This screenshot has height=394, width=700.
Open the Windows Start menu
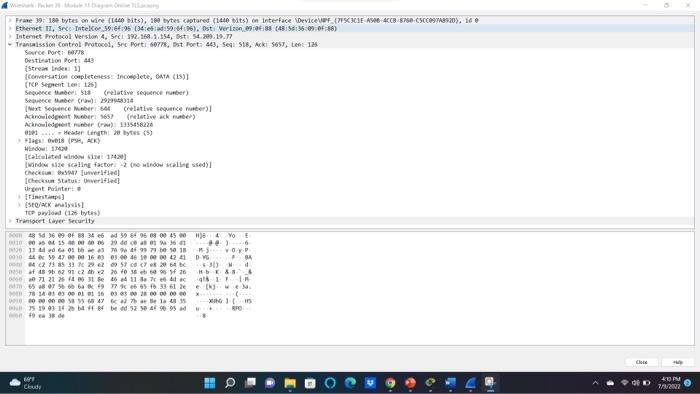click(x=210, y=383)
